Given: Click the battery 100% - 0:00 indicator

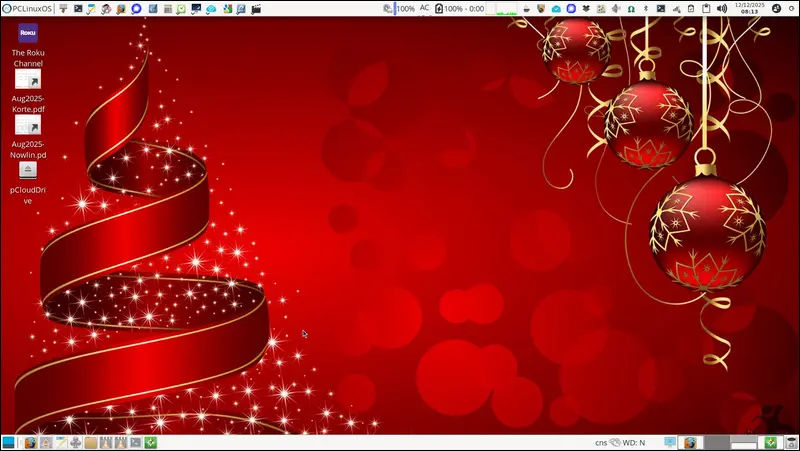Looking at the screenshot, I should click(459, 9).
